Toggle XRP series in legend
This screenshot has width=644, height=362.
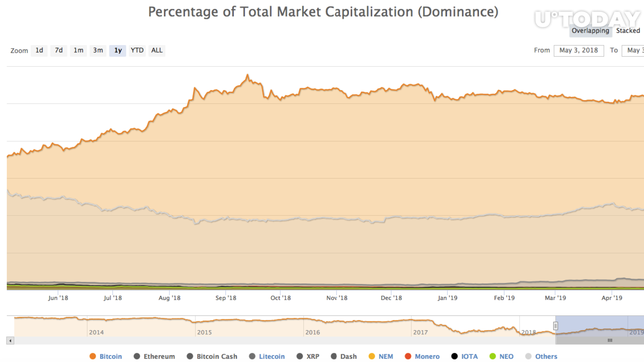[308, 356]
